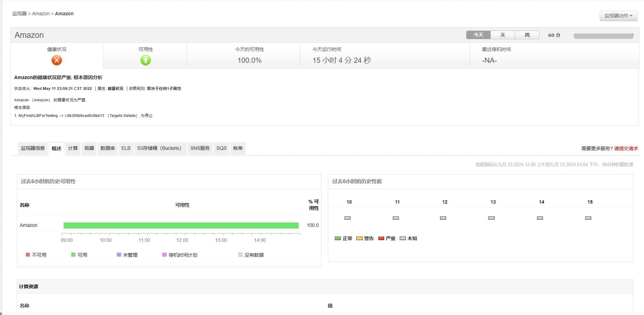Click the green 正常 legend swatch
The width and height of the screenshot is (644, 315).
338,238
